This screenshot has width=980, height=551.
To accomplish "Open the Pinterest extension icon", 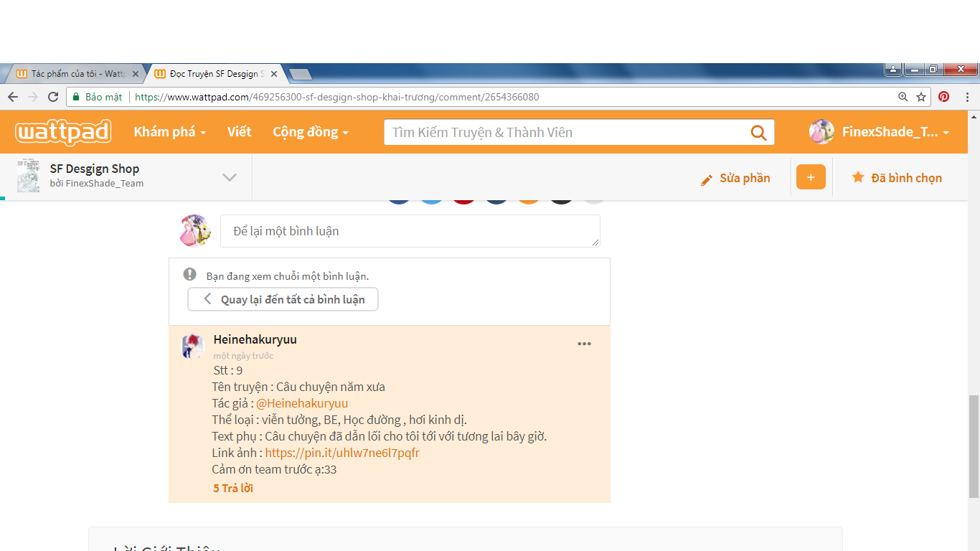I will [944, 97].
